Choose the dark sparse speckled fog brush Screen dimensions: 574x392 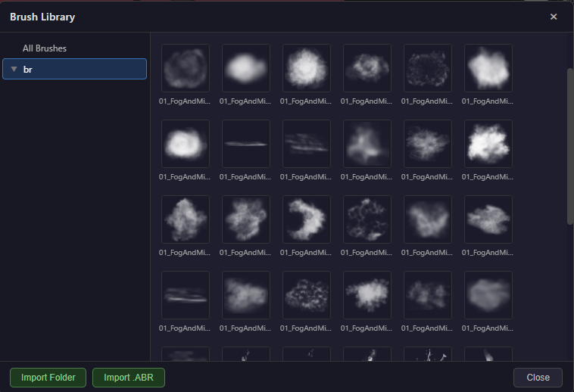tap(428, 68)
